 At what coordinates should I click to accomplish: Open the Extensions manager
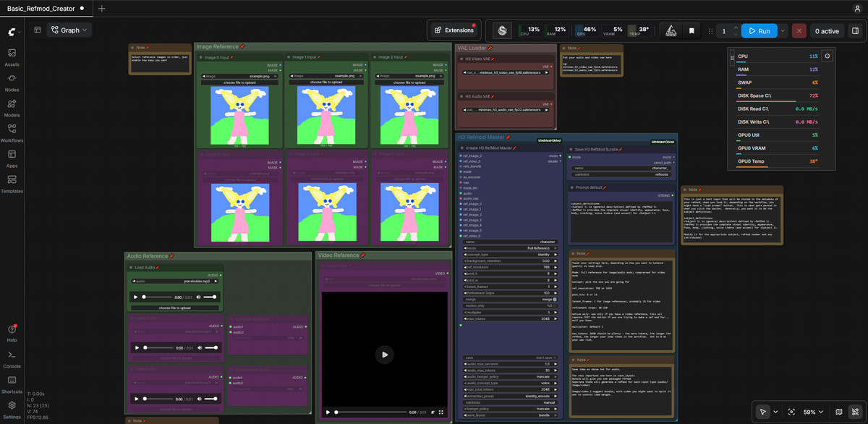point(453,30)
